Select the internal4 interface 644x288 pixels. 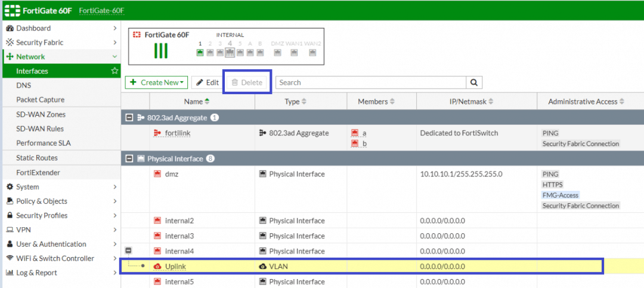[179, 251]
